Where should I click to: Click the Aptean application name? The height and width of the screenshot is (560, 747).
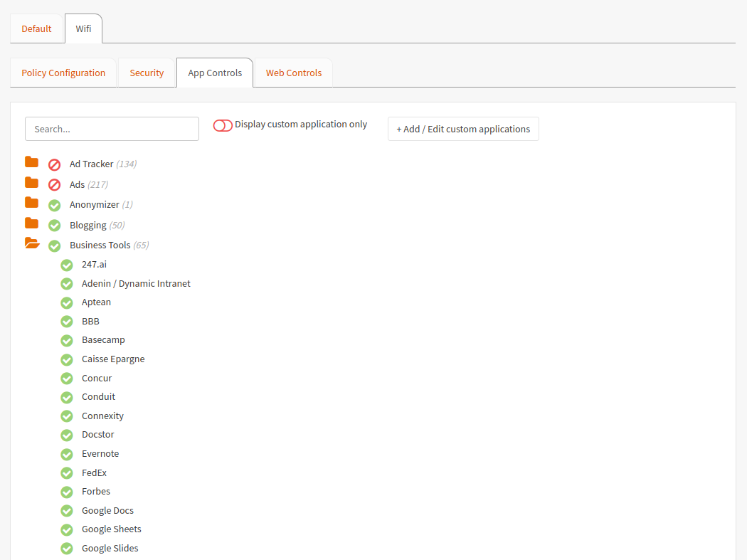pyautogui.click(x=96, y=302)
